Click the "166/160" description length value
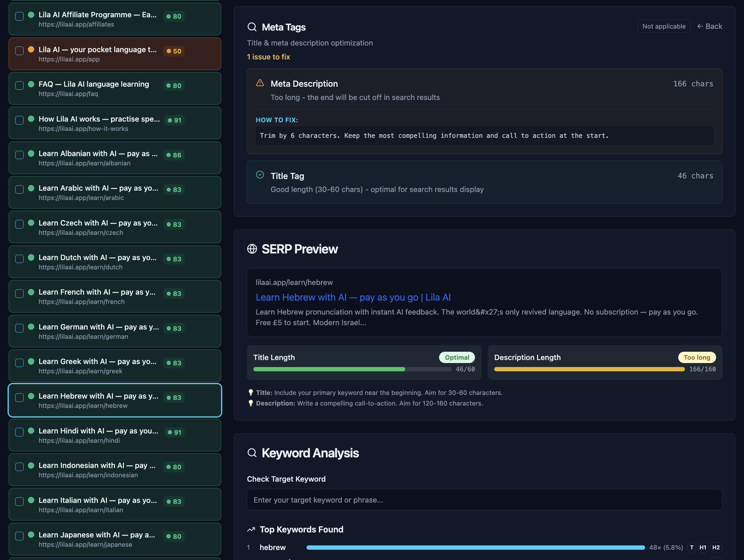Screen dimensions: 744x560 702,369
